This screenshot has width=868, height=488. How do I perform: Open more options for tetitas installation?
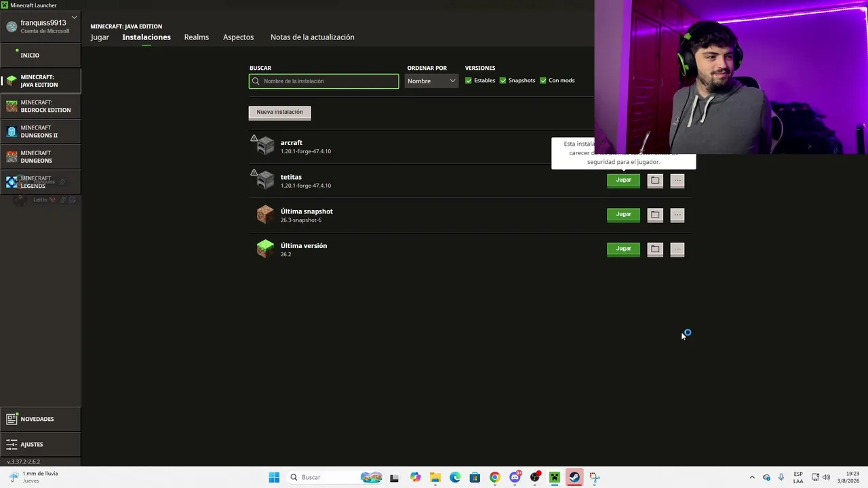click(677, 180)
